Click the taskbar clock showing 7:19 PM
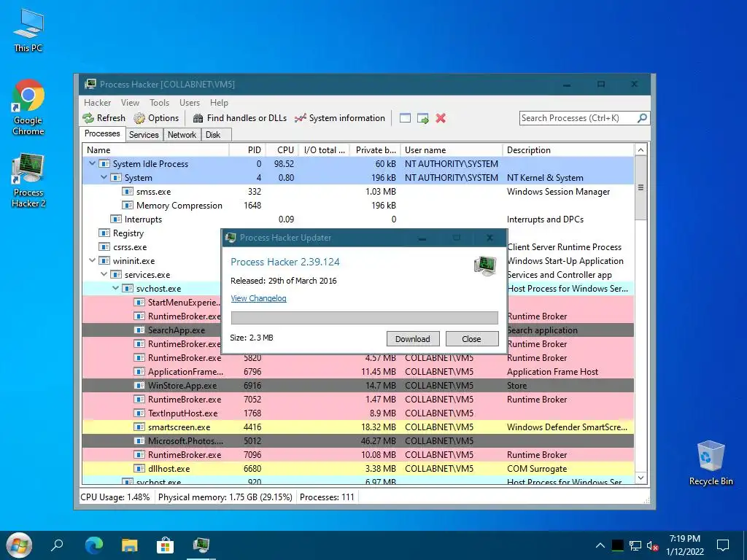747x560 pixels. 684,545
